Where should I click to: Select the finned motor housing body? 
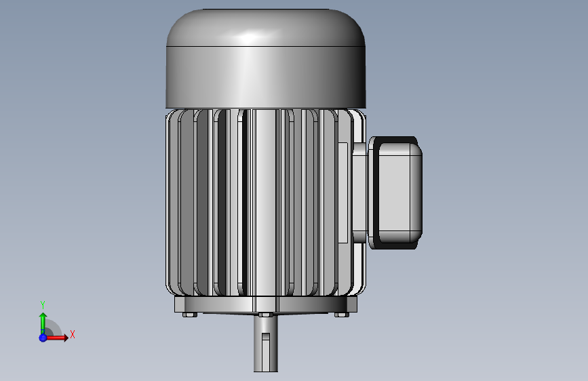pyautogui.click(x=266, y=203)
